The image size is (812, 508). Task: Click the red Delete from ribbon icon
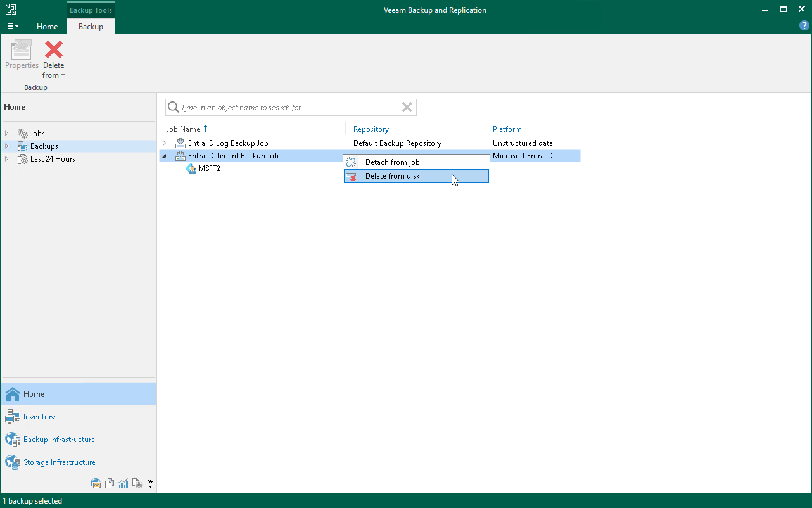click(x=54, y=49)
